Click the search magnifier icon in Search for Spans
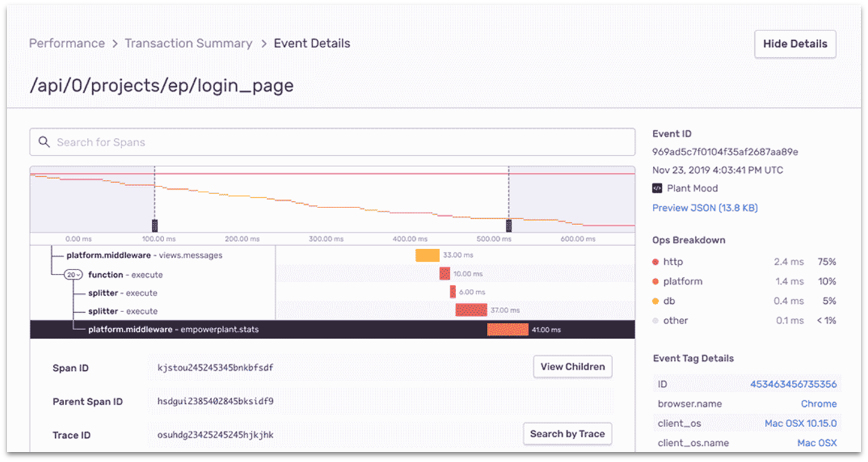Viewport: 868px width, 462px height. 44,142
